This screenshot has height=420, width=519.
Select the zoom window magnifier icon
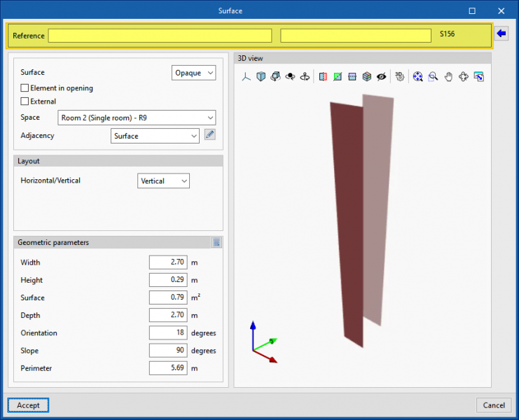coord(433,76)
